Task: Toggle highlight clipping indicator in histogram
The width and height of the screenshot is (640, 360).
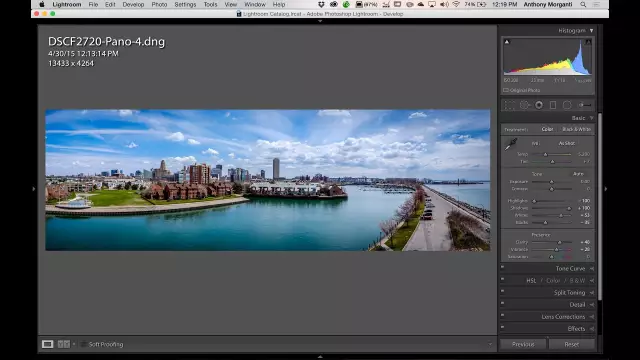Action: tap(588, 42)
